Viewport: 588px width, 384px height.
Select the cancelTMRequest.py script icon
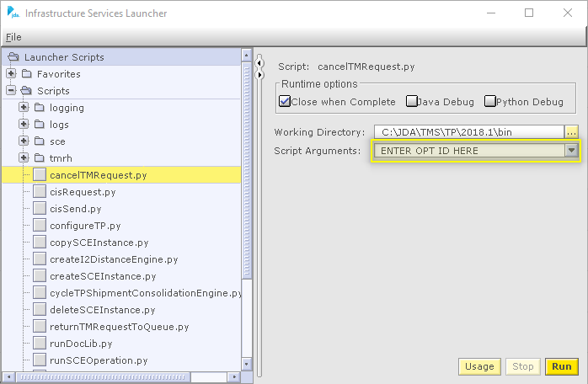tap(40, 175)
